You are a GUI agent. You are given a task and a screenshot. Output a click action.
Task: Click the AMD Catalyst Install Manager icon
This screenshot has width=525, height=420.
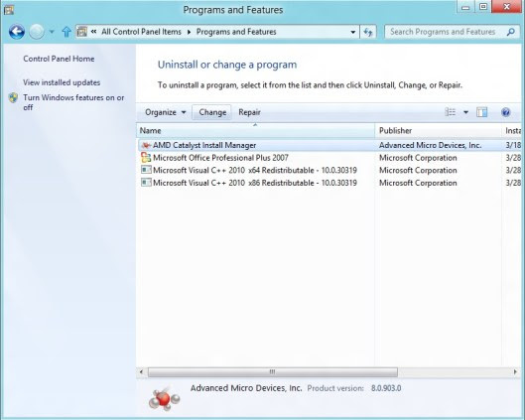(x=146, y=145)
